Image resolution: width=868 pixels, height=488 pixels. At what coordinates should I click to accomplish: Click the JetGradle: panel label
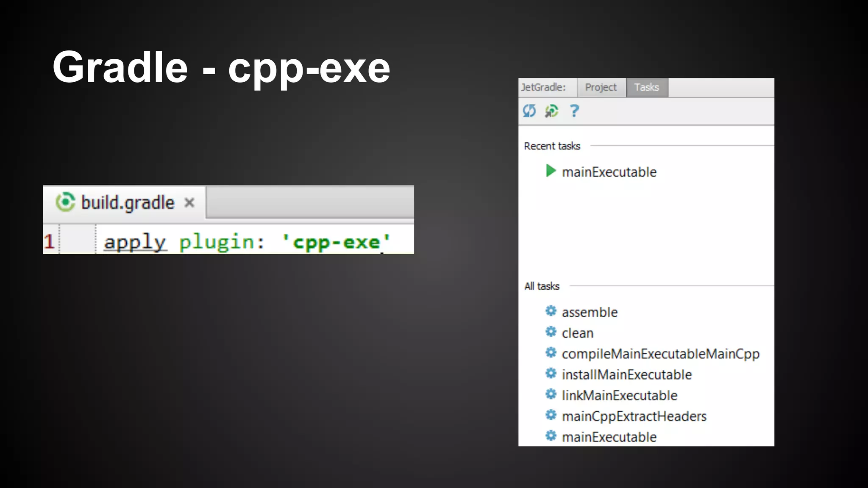tap(543, 87)
